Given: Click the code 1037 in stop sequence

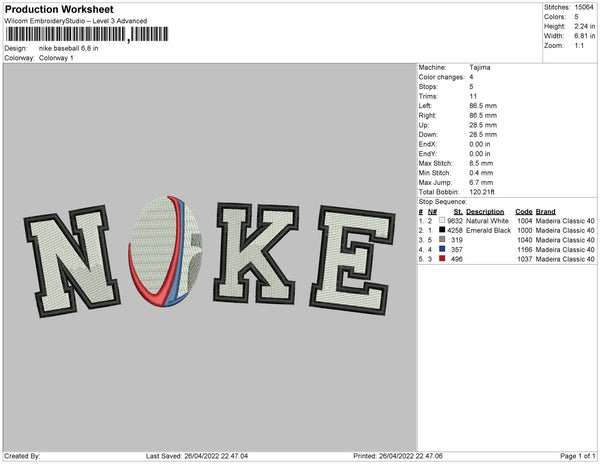Looking at the screenshot, I should 525,259.
